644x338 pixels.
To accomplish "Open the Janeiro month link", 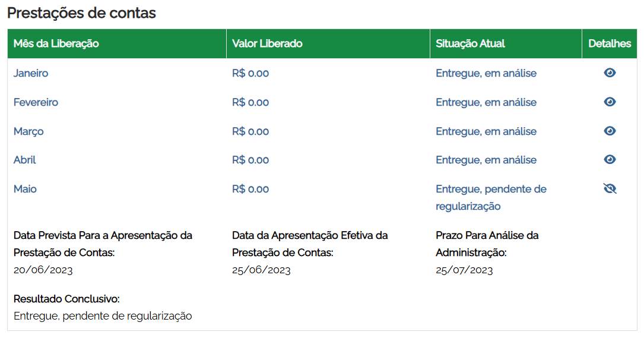I will pyautogui.click(x=31, y=74).
